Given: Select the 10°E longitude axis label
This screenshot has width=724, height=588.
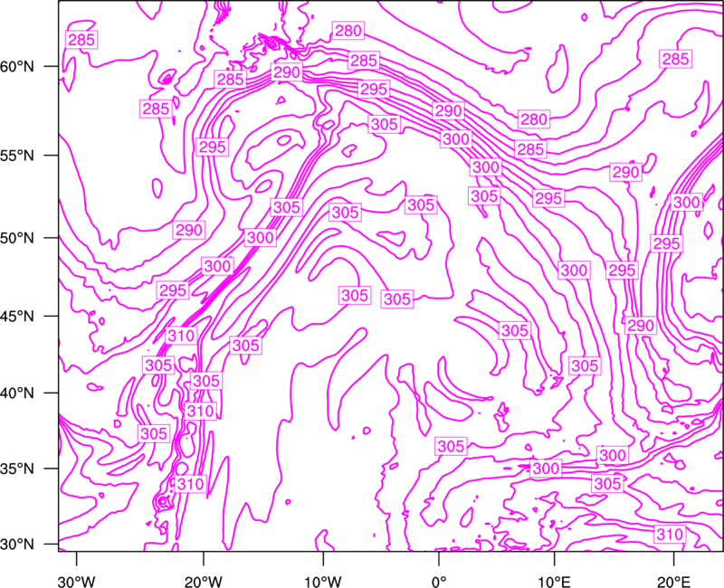Looking at the screenshot, I should [x=554, y=582].
